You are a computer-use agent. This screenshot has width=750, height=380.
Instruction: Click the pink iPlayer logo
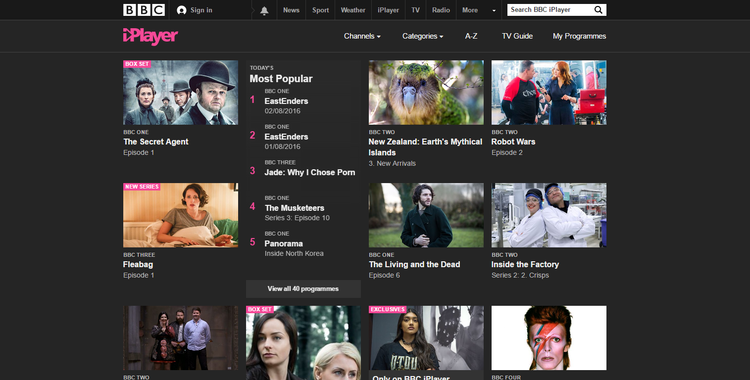tap(150, 36)
